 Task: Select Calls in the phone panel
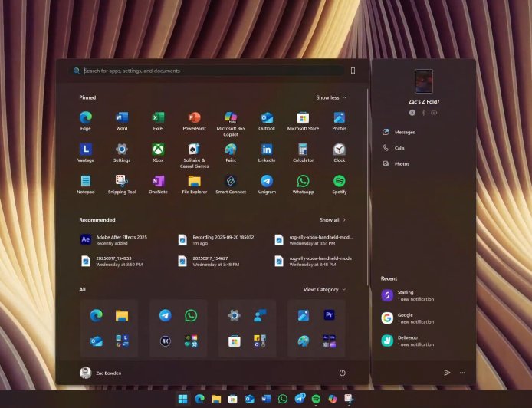(x=399, y=148)
